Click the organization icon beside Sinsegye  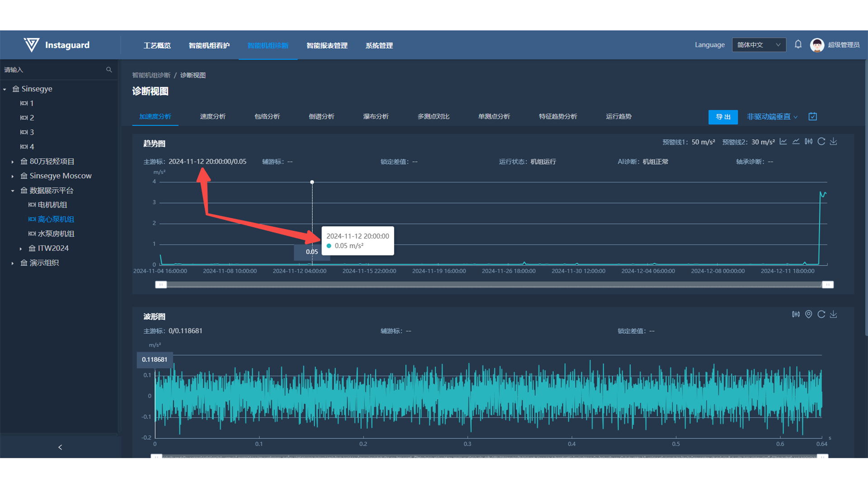pos(16,89)
